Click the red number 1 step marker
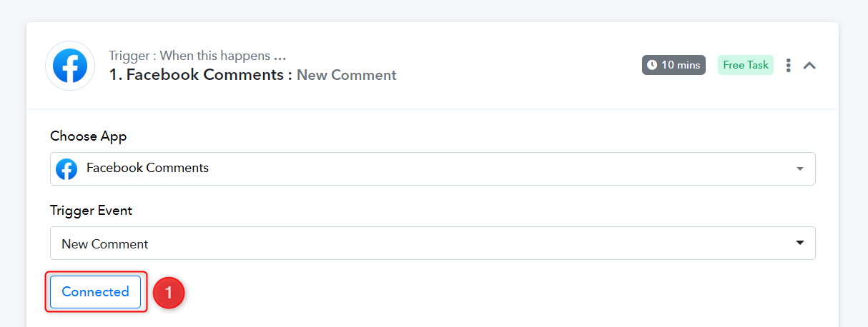 [x=169, y=293]
